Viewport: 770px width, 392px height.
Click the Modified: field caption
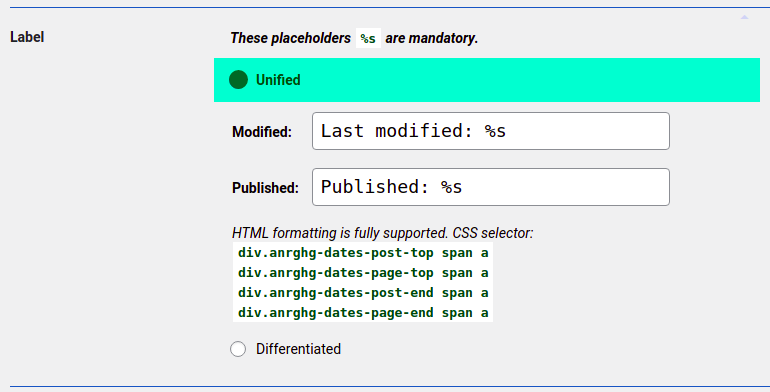point(262,132)
